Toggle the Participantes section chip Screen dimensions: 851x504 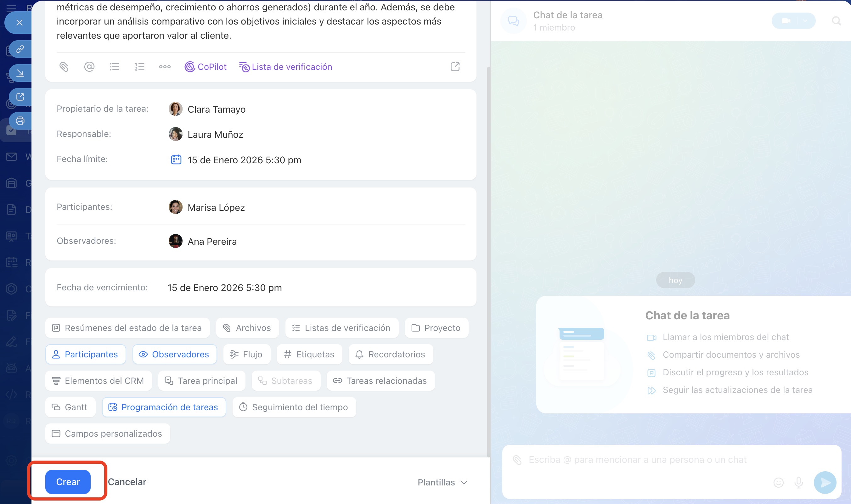coord(85,354)
